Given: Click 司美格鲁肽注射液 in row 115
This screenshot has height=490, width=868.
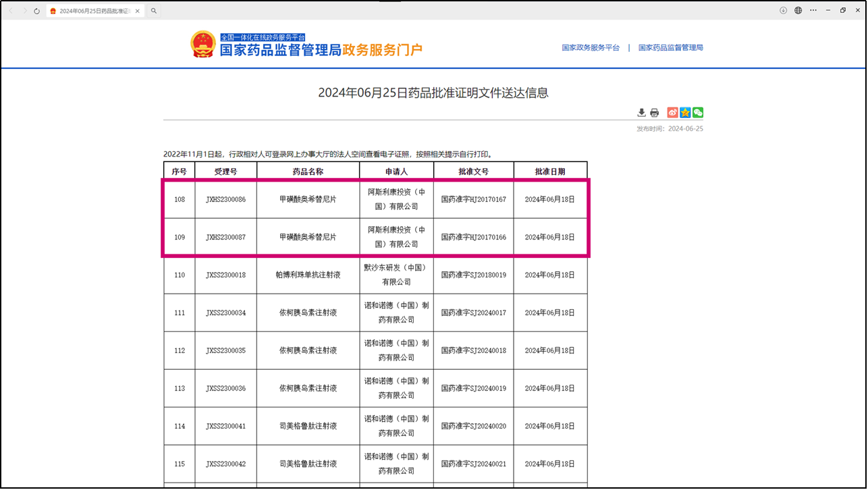Looking at the screenshot, I should 308,464.
